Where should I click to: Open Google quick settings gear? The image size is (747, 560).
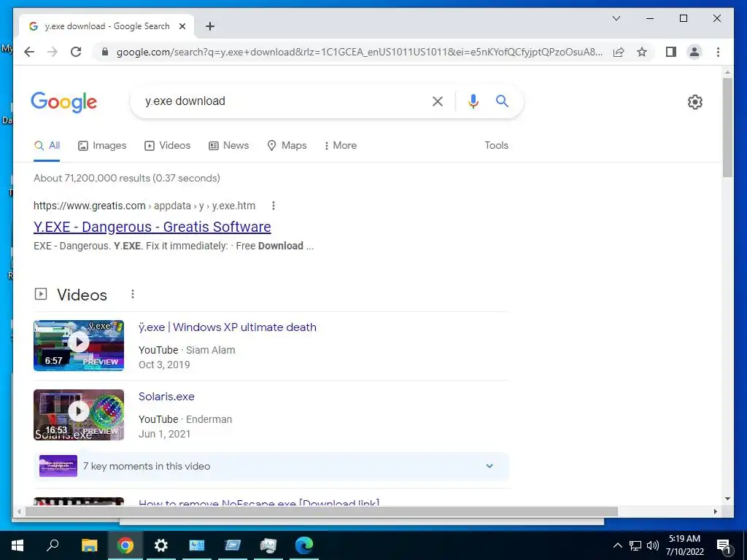click(x=694, y=101)
